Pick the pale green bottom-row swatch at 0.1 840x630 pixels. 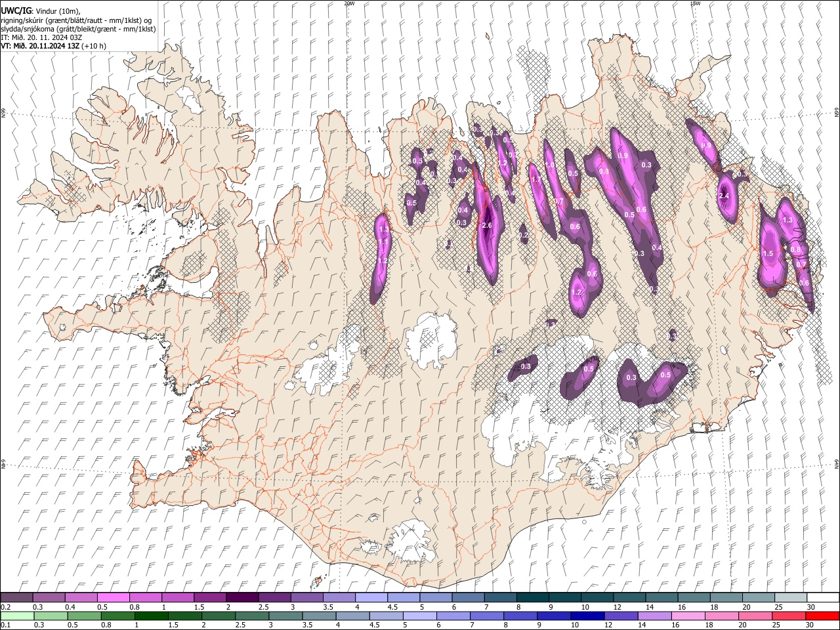tap(17, 616)
